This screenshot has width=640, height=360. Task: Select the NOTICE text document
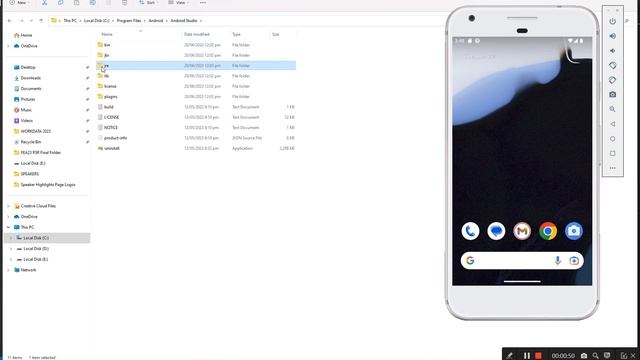111,127
